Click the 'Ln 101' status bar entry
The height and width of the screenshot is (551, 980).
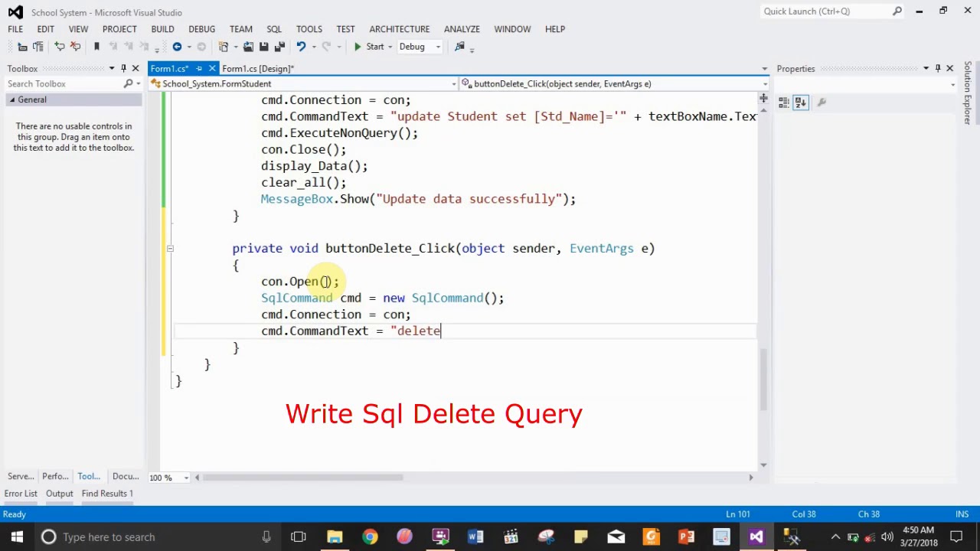click(738, 514)
